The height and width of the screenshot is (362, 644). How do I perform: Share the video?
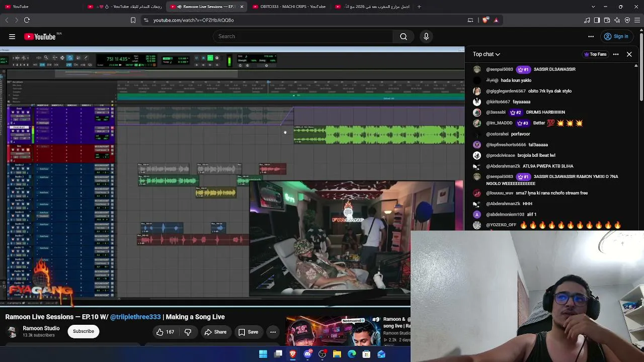tap(215, 332)
